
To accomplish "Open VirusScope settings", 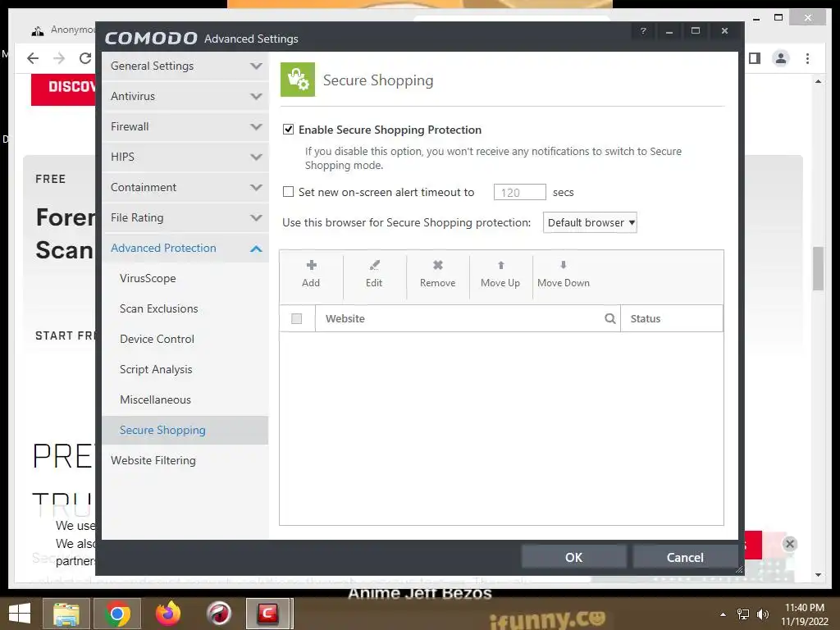I will (148, 279).
